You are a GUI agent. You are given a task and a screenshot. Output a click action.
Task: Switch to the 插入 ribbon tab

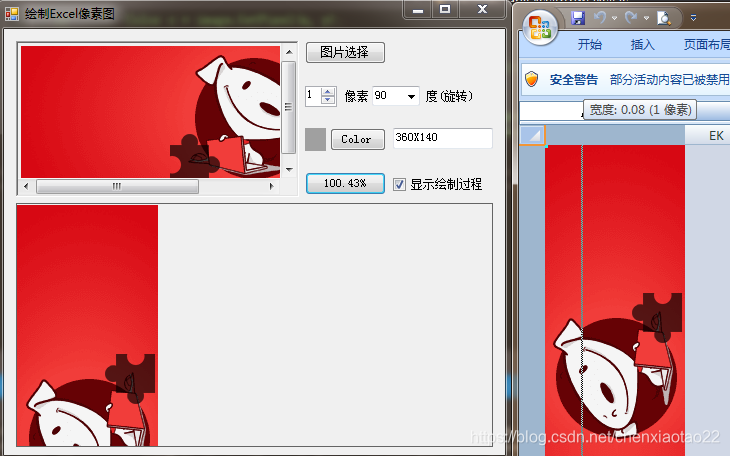[642, 45]
